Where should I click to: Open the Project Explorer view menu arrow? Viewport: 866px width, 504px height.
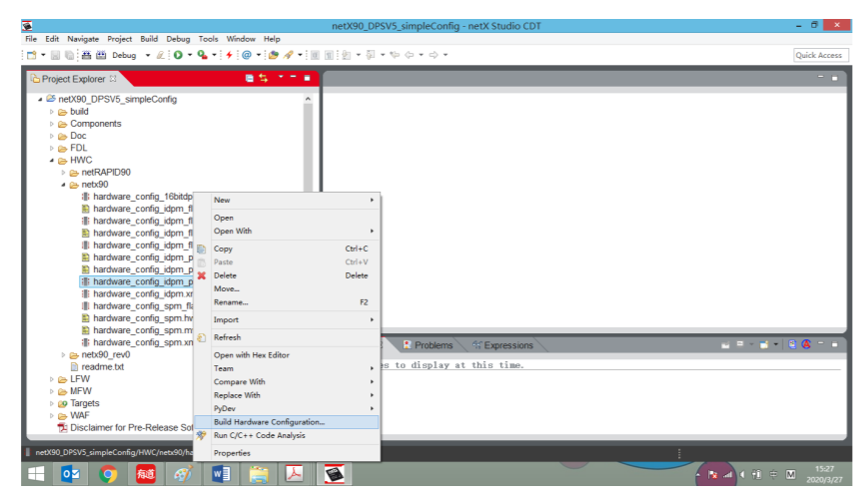pos(281,77)
